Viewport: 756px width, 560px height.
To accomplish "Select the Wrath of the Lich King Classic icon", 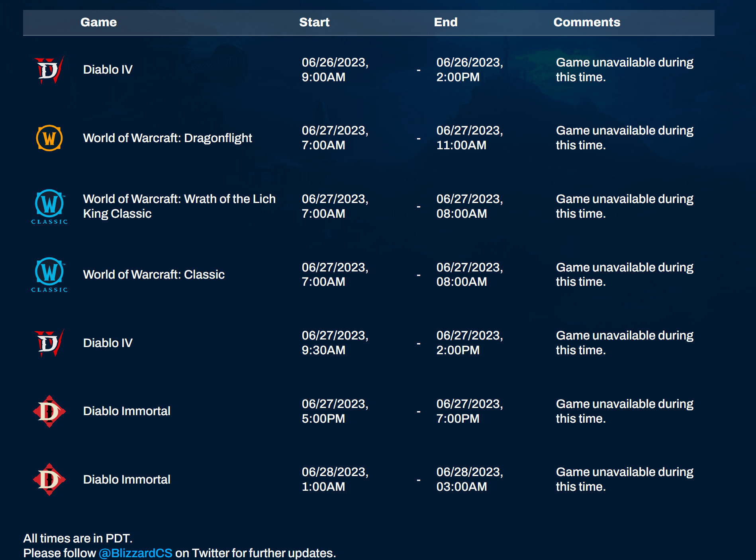I will (x=49, y=206).
